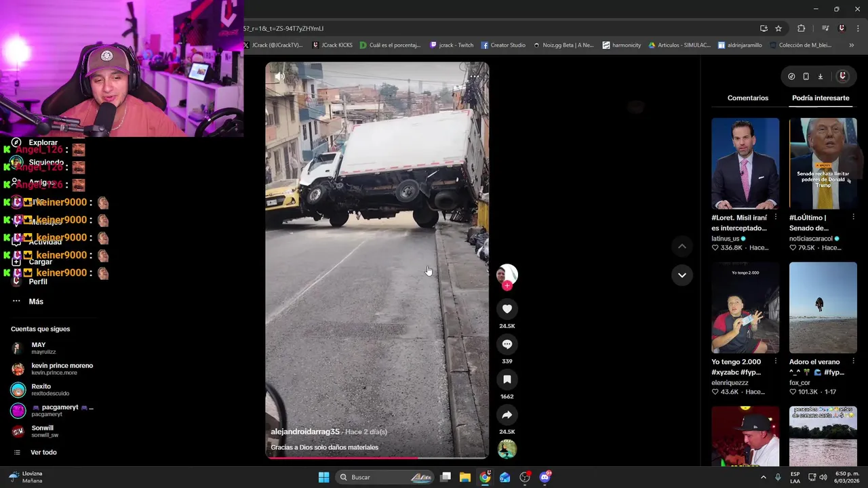Open beach 'Adoro el verano' thumbnail

823,308
